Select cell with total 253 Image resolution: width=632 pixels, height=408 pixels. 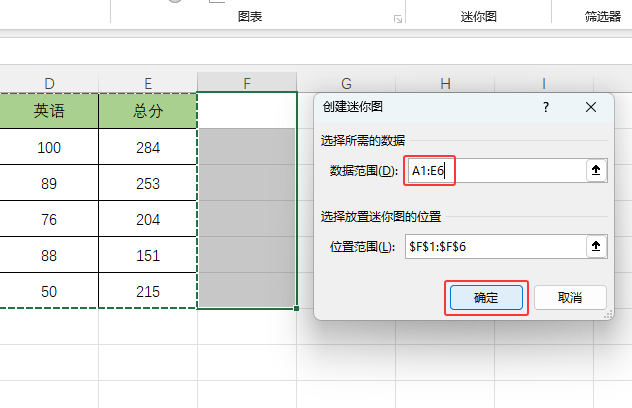(148, 183)
